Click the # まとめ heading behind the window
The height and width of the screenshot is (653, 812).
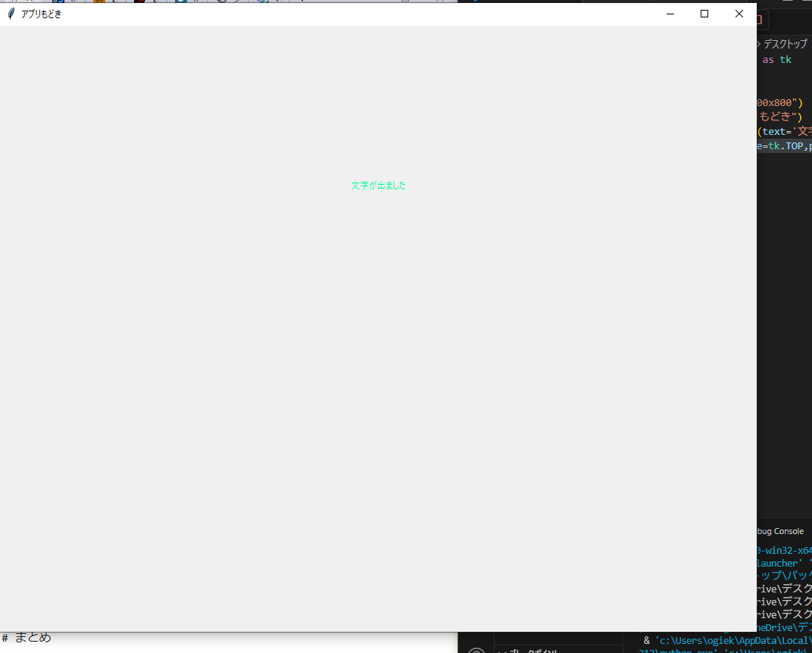27,637
